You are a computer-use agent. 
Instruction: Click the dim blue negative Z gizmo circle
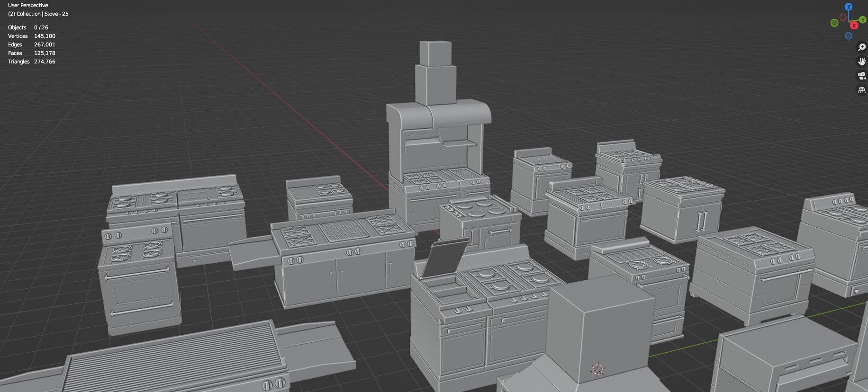[x=849, y=36]
